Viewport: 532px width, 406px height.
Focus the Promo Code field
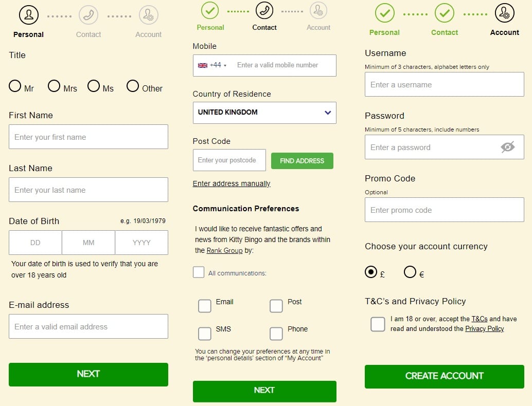444,210
